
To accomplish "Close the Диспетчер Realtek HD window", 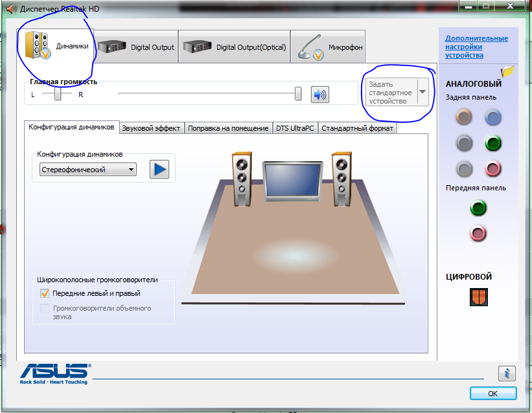I will coord(510,6).
